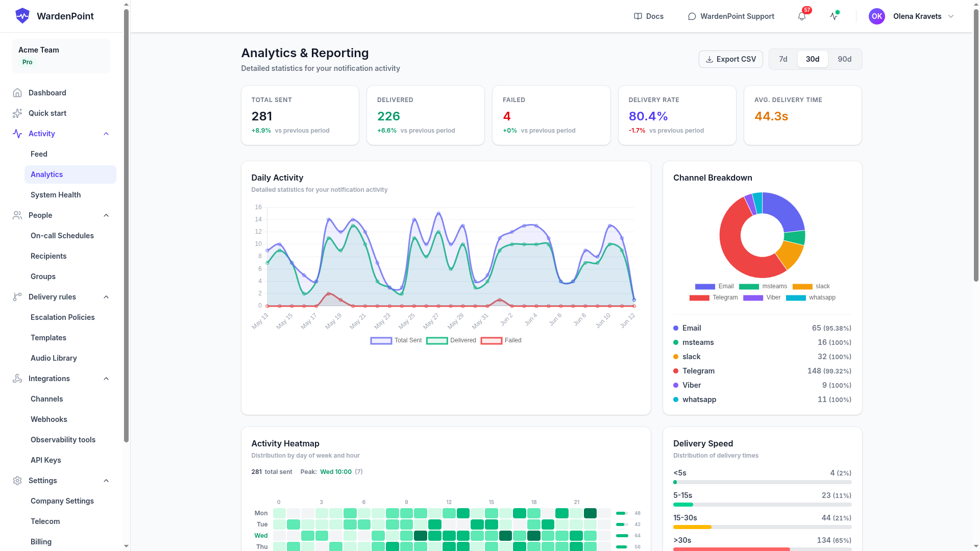Screen dimensions: 980x551
Task: Click the Integrations webhook icon
Action: (17, 379)
